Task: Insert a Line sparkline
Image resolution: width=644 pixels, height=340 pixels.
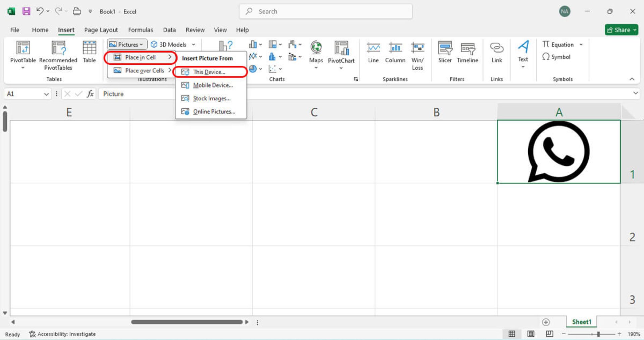Action: click(x=373, y=52)
